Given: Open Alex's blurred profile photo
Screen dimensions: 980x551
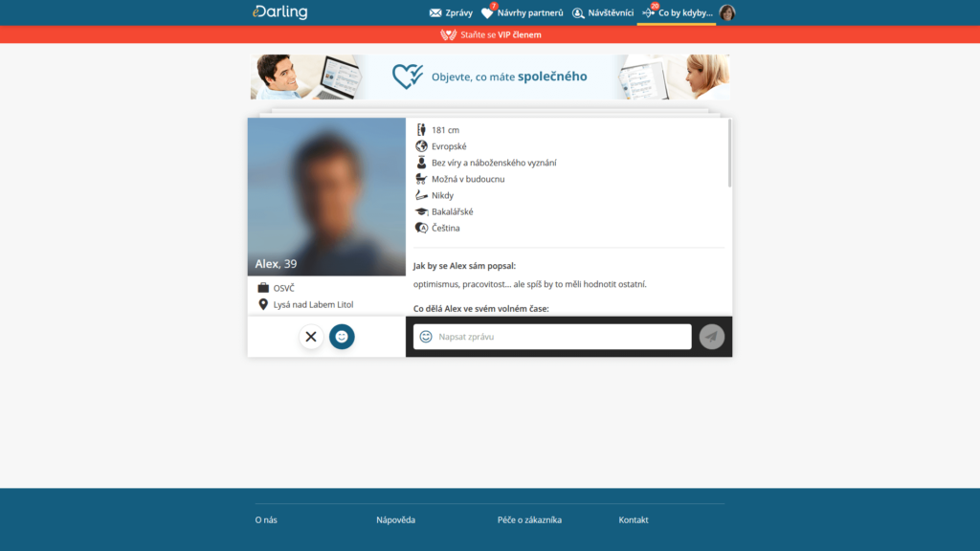Looking at the screenshot, I should 326,197.
